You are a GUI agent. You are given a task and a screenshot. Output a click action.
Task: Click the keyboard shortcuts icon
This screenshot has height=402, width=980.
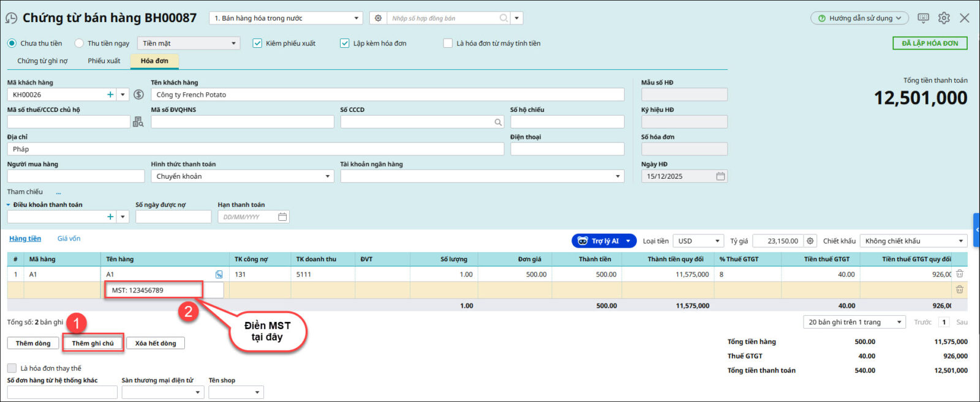click(923, 18)
